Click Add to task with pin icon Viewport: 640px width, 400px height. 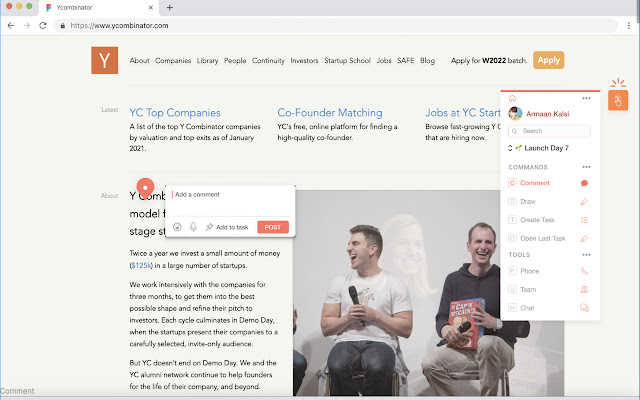(x=227, y=227)
